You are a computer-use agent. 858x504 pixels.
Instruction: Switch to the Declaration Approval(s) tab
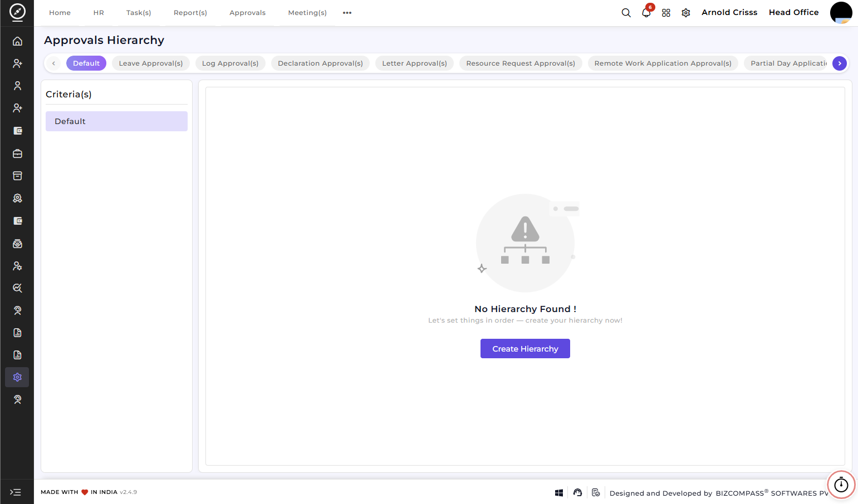tap(321, 63)
